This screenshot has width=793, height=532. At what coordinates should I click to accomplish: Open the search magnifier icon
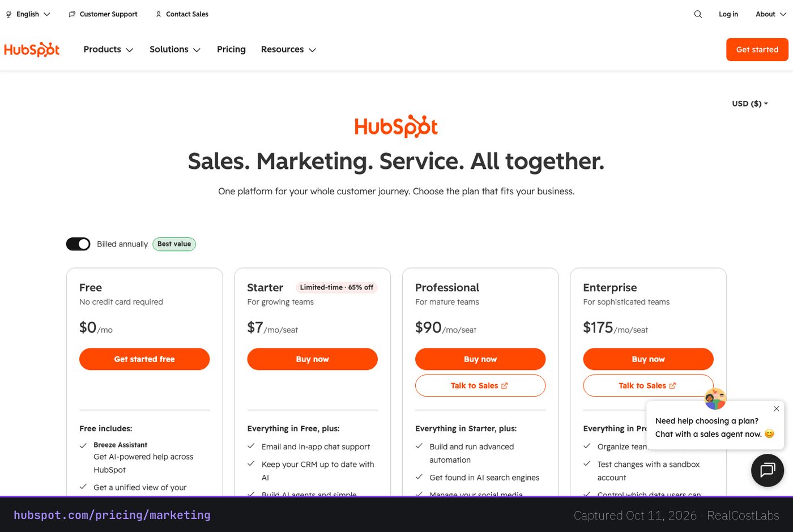pos(698,14)
